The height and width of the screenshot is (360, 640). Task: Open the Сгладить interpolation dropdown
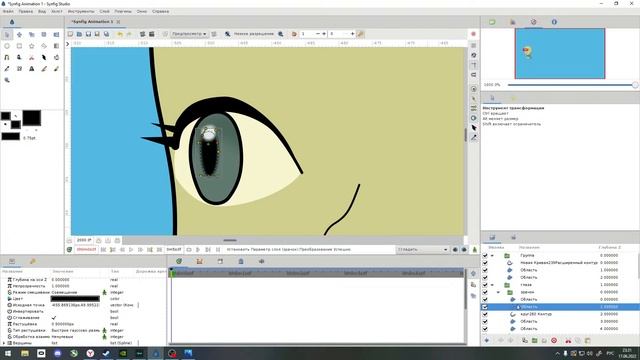pos(422,249)
